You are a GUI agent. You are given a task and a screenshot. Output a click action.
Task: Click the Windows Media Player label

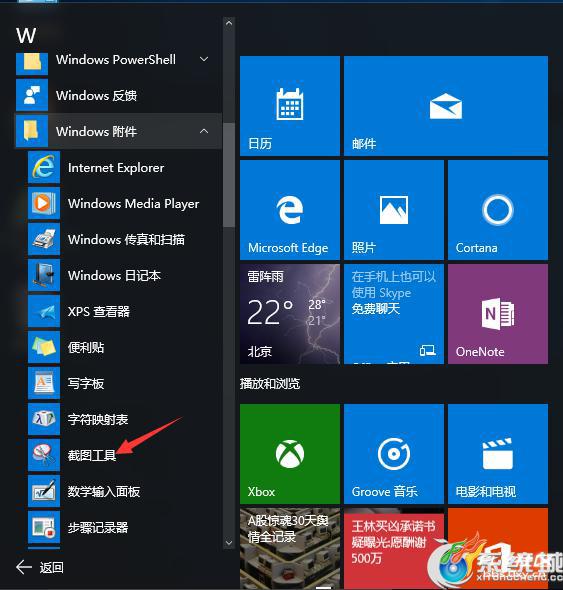tap(134, 204)
